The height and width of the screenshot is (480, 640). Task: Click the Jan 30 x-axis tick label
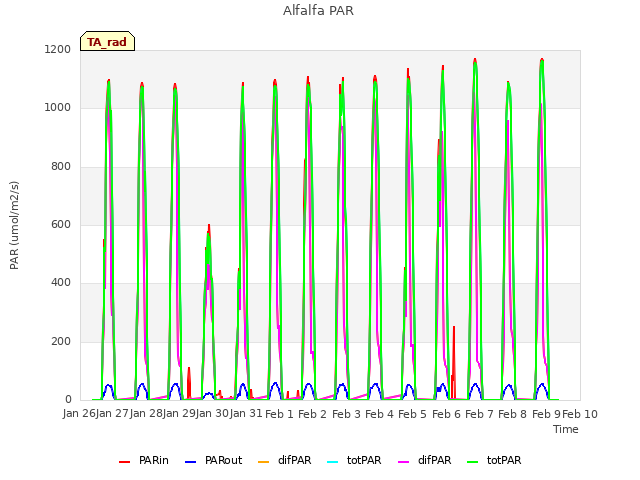pyautogui.click(x=212, y=414)
